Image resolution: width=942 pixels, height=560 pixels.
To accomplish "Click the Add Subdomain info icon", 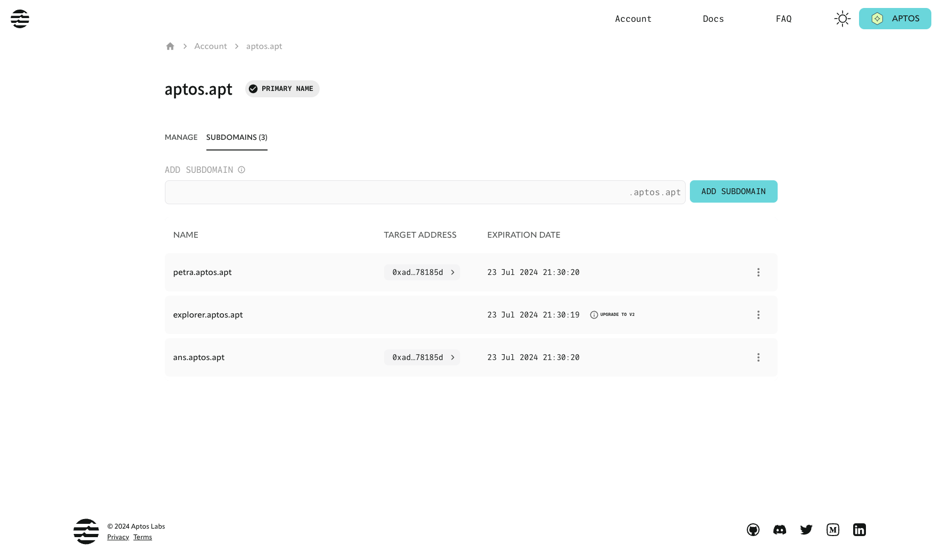I will (241, 170).
